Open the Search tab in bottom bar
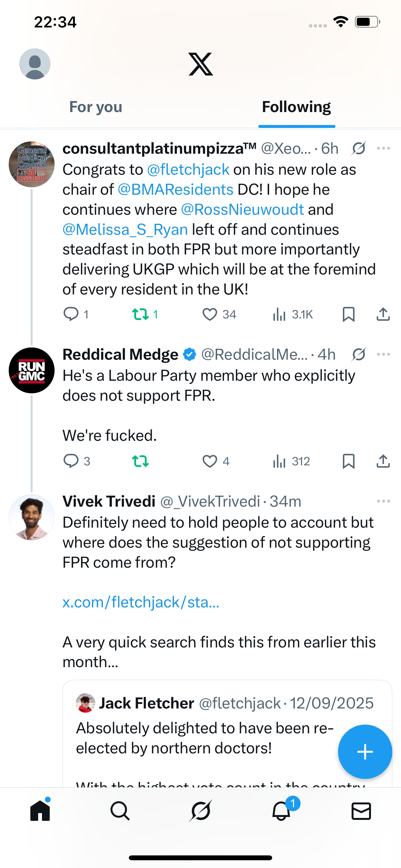 coord(120,811)
